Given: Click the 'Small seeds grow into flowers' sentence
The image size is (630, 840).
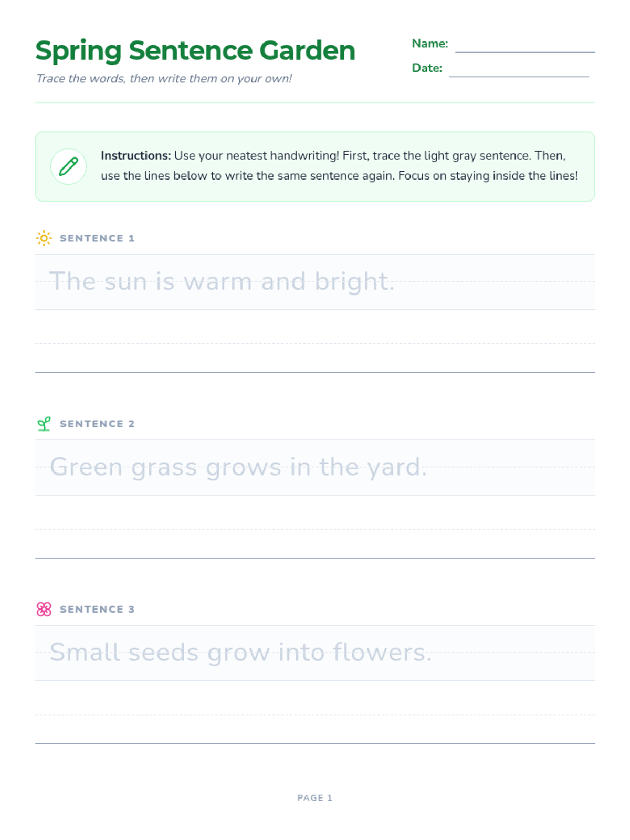Looking at the screenshot, I should click(x=240, y=652).
